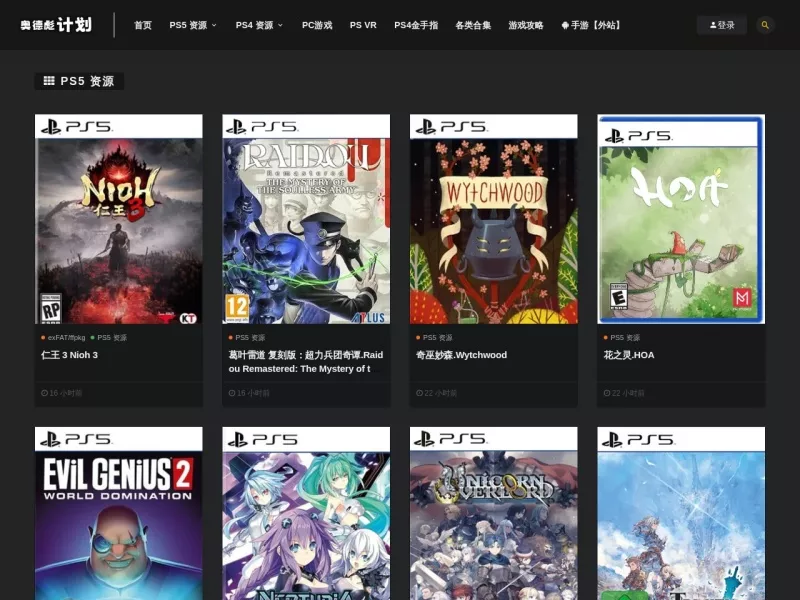Click the clock icon under the Wytchwood card
This screenshot has width=800, height=600.
(419, 393)
